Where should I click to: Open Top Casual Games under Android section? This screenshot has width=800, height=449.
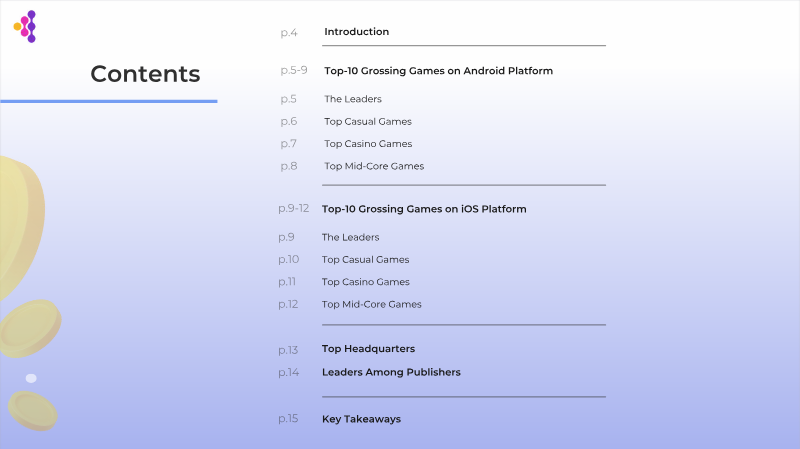(x=367, y=121)
